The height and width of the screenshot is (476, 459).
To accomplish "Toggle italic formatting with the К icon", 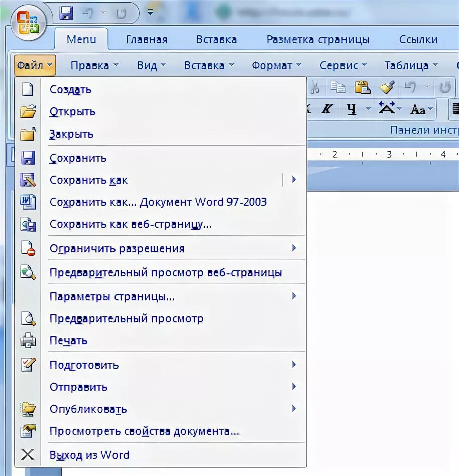I will (x=328, y=108).
